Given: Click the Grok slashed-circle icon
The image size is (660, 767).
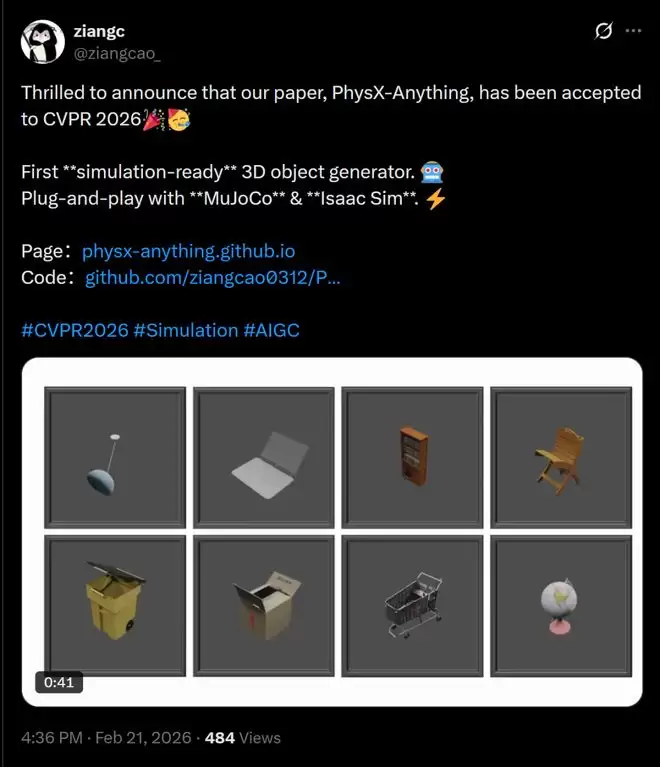Looking at the screenshot, I should click(603, 31).
